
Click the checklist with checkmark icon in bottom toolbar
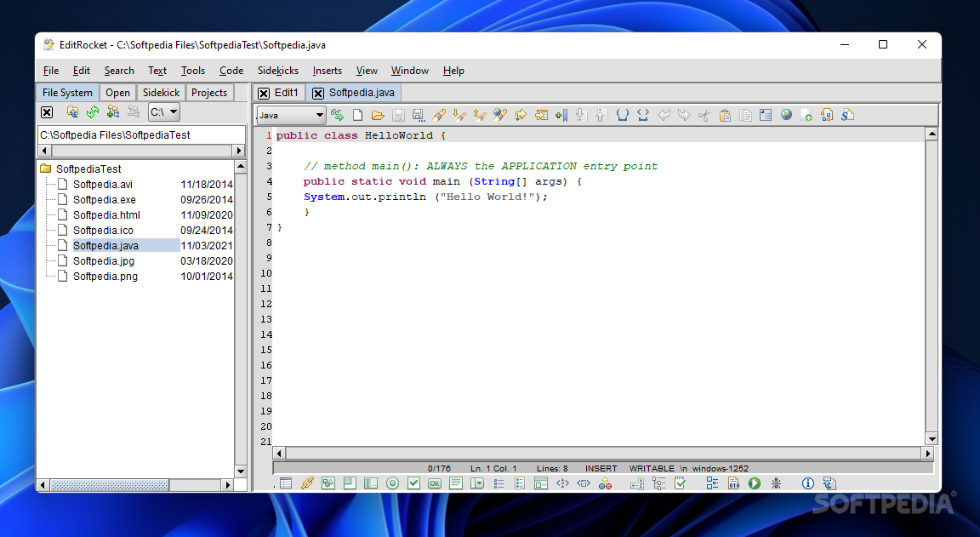(x=680, y=483)
